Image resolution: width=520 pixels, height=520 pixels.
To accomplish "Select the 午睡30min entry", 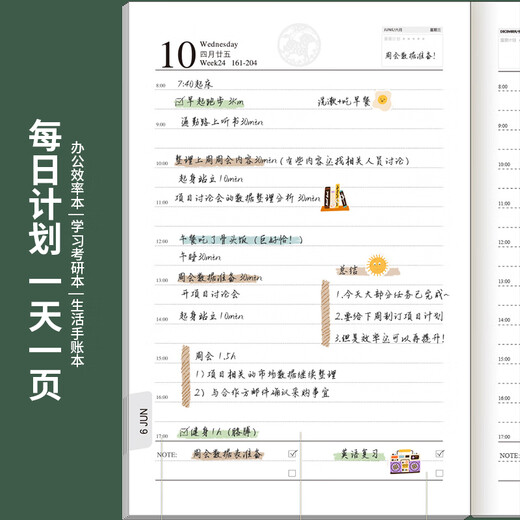I will click(x=200, y=257).
